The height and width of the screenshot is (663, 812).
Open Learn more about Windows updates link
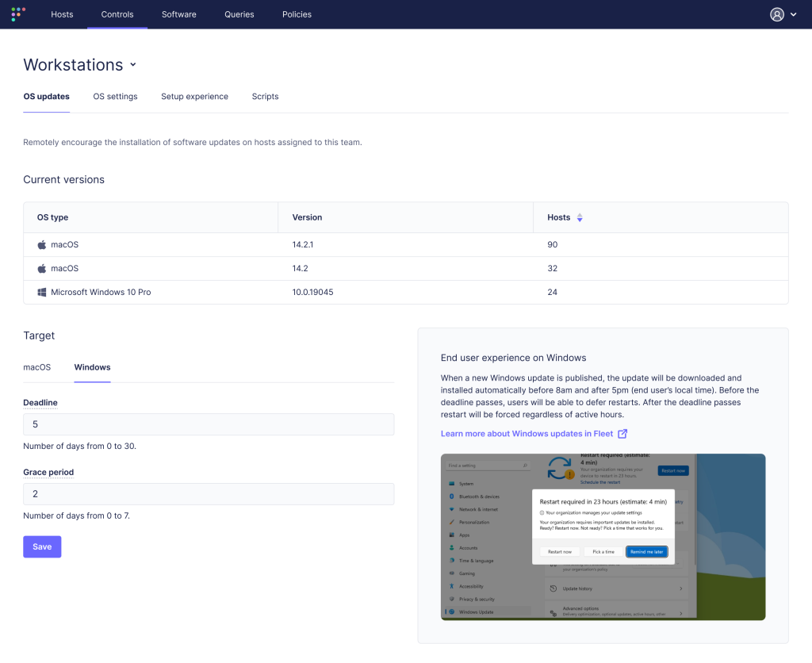[x=527, y=434]
